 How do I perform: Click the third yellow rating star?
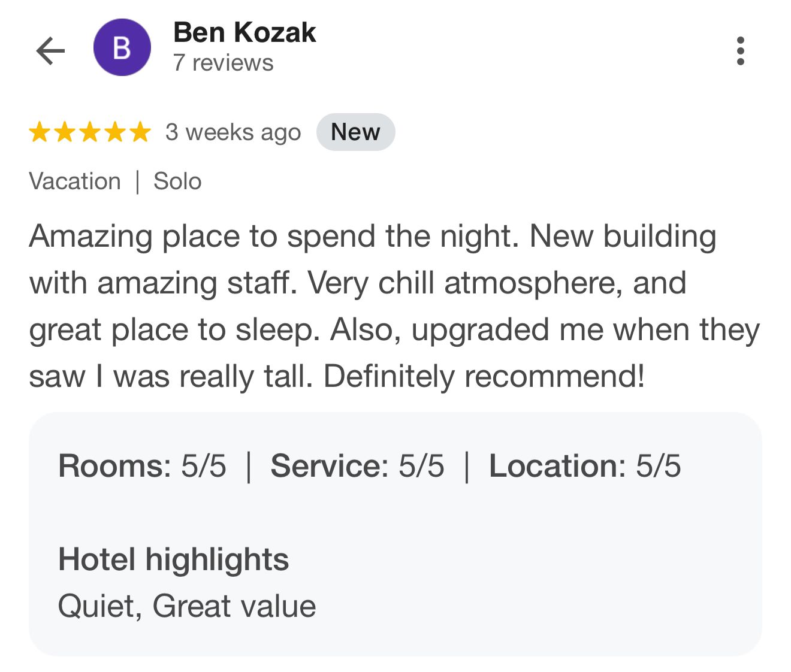click(x=90, y=132)
